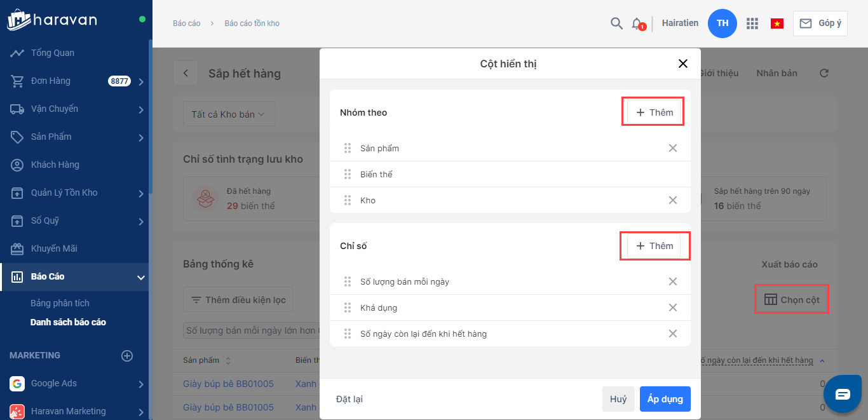Add a Nhóm theo column with Thêm
The width and height of the screenshot is (868, 420).
point(654,112)
